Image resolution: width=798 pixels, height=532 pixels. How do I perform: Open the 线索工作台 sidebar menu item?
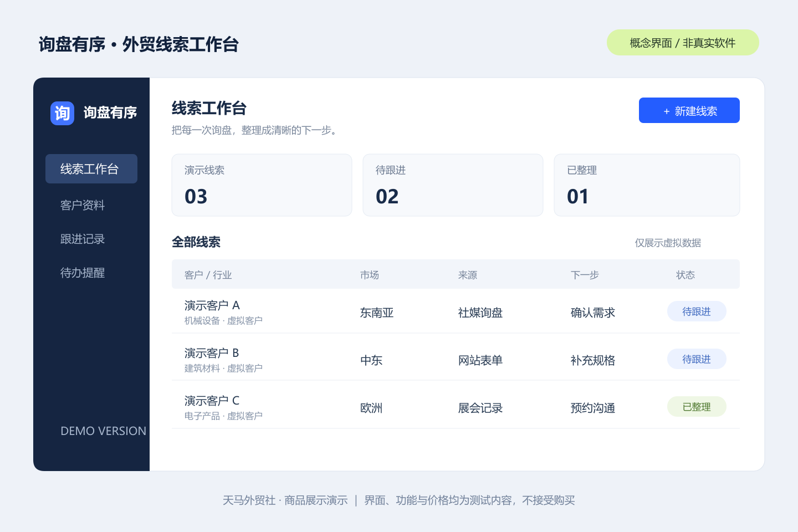(x=91, y=169)
